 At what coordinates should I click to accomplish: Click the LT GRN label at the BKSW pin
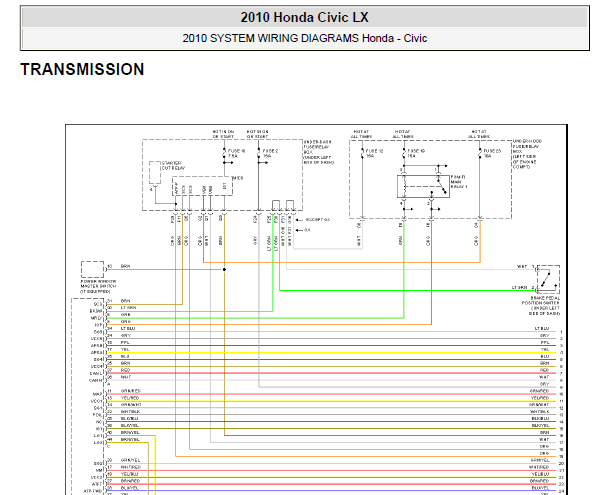coord(128,308)
